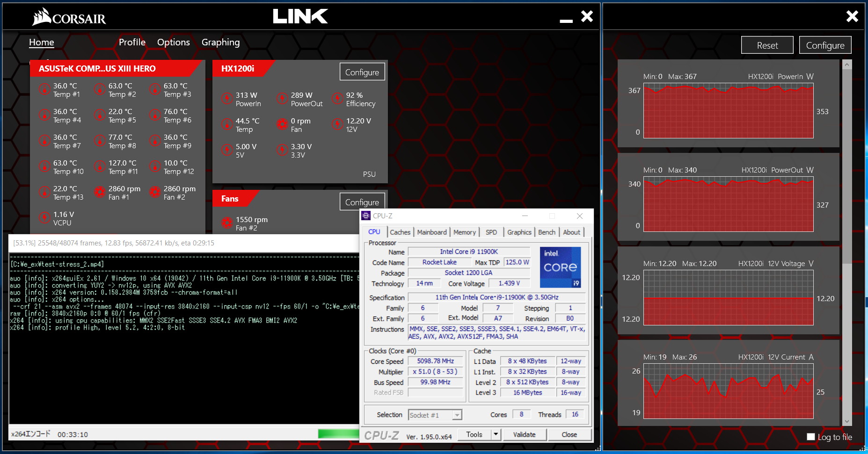Switch to the Graphics tab in CPU-Z
This screenshot has height=454, width=868.
click(519, 232)
